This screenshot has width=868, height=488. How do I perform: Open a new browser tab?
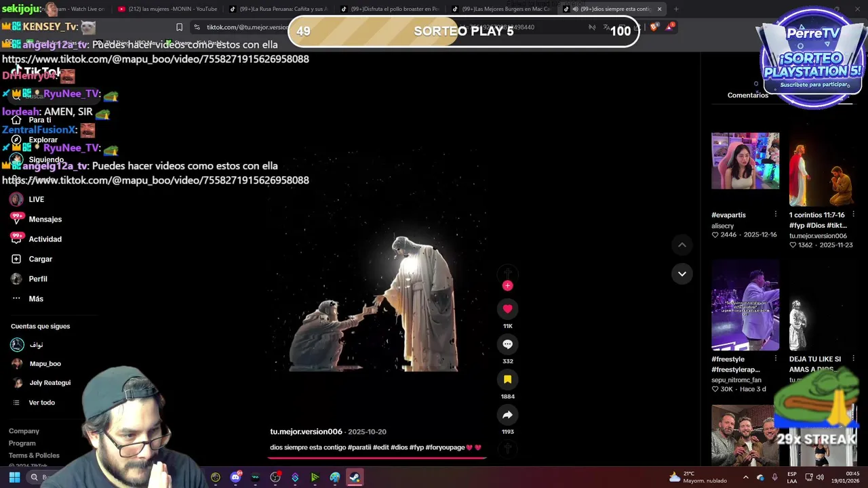676,9
